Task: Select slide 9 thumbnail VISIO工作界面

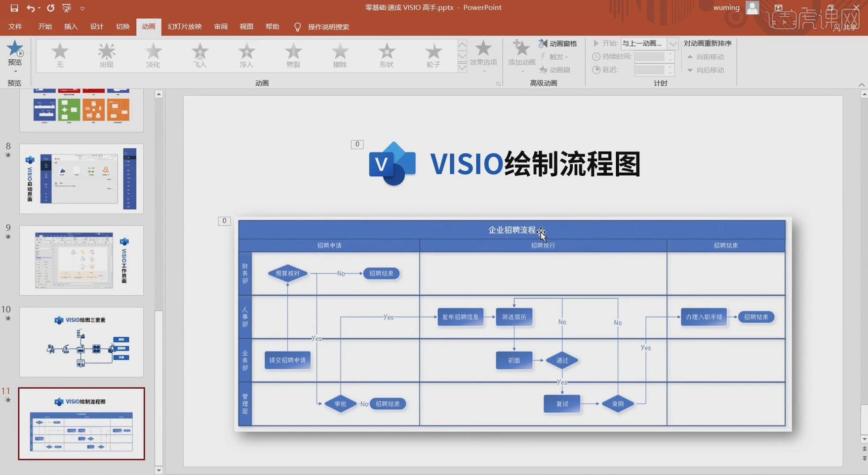Action: point(81,260)
